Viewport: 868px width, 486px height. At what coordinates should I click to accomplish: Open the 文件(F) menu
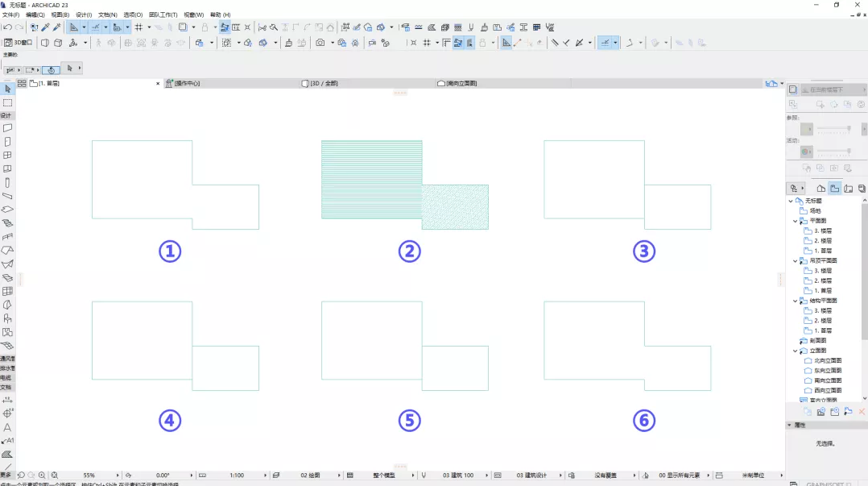tap(11, 15)
